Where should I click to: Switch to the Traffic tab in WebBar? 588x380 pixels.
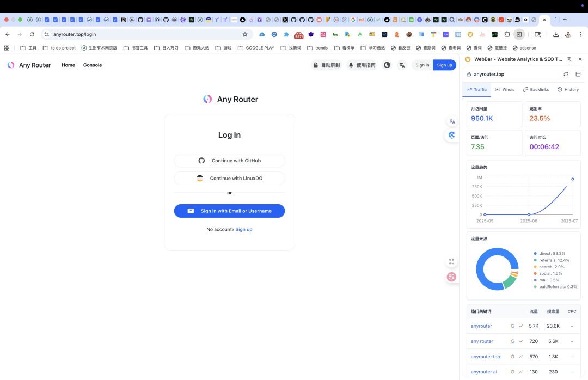pyautogui.click(x=476, y=90)
